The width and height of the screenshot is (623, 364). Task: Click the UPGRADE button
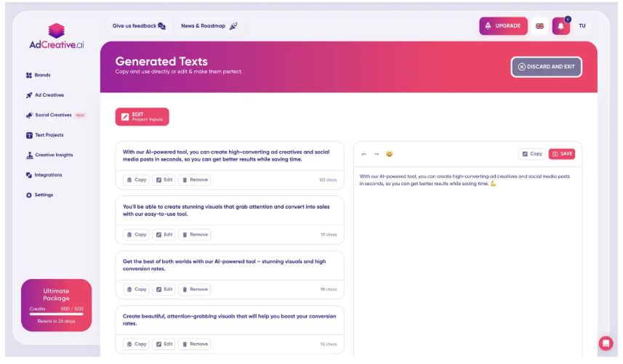(x=503, y=26)
